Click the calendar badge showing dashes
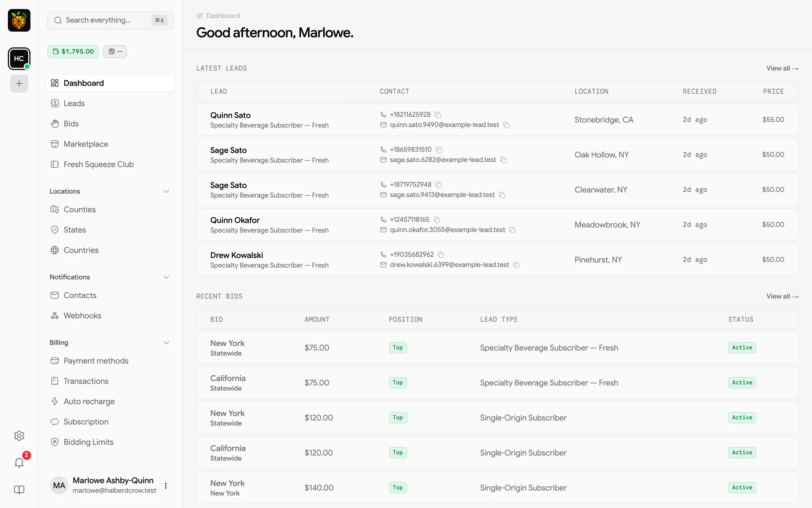 (x=115, y=51)
